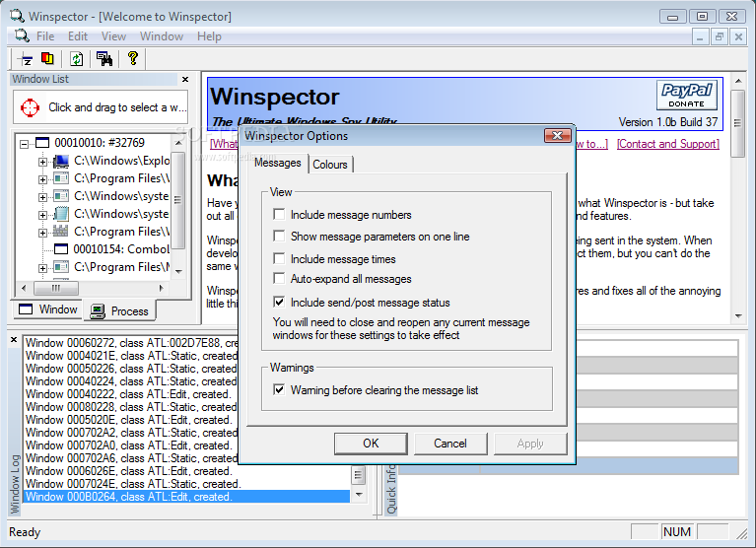Toggle Include message times option
This screenshot has height=548, width=756.
point(279,258)
